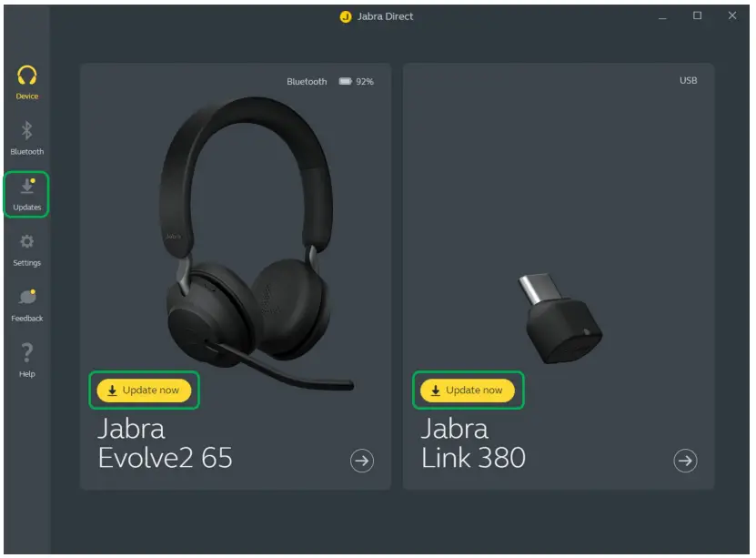This screenshot has height=558, width=756.
Task: Click the Link 380 dongle image
Action: (560, 319)
